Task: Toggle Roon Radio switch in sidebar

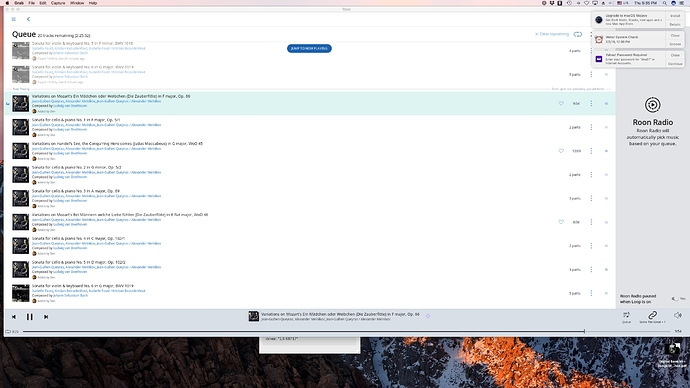Action: tap(675, 299)
